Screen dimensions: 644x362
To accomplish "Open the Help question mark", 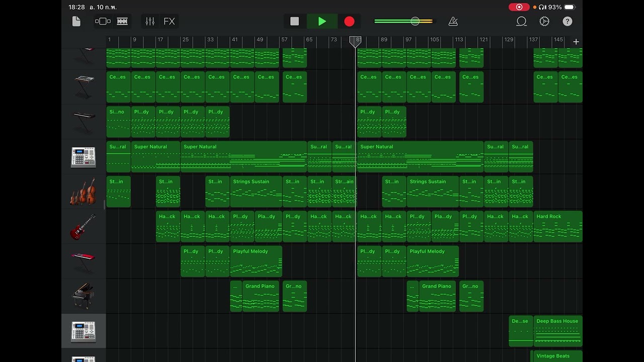I will coord(568,21).
